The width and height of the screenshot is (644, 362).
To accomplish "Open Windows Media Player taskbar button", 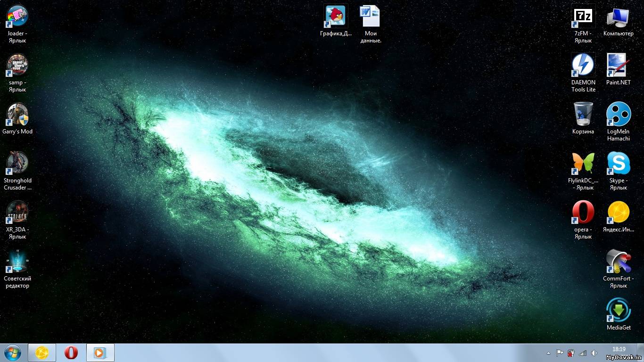I will point(100,353).
